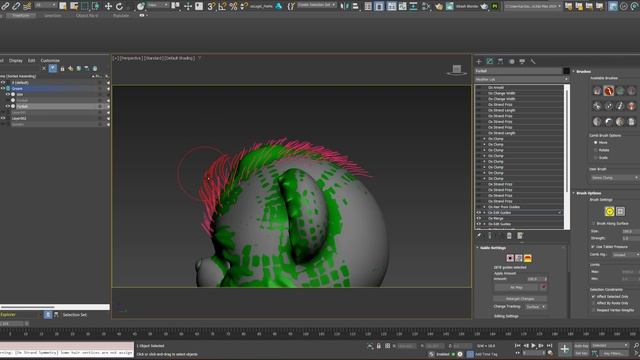Open Customize menu in Scene Explorer

coord(50,60)
